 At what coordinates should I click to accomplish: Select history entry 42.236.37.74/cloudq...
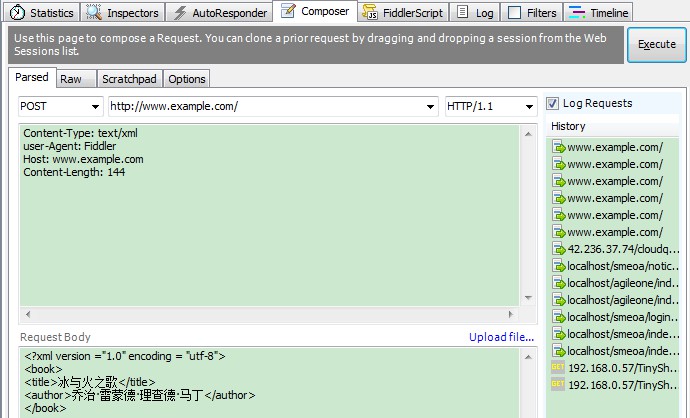616,249
